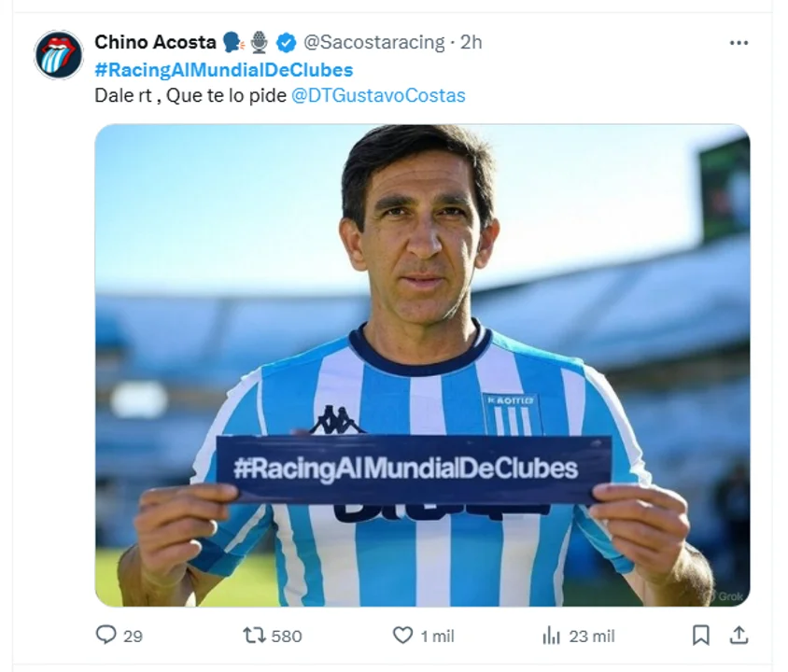Screen dimensions: 788x672
Task: Click the reply speech bubble icon
Action: click(106, 635)
